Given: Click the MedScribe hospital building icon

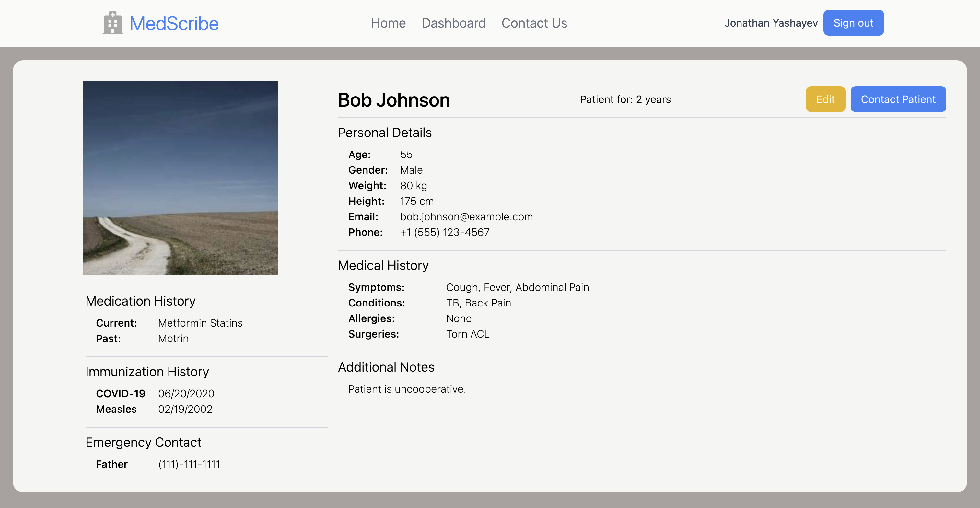Looking at the screenshot, I should tap(112, 23).
